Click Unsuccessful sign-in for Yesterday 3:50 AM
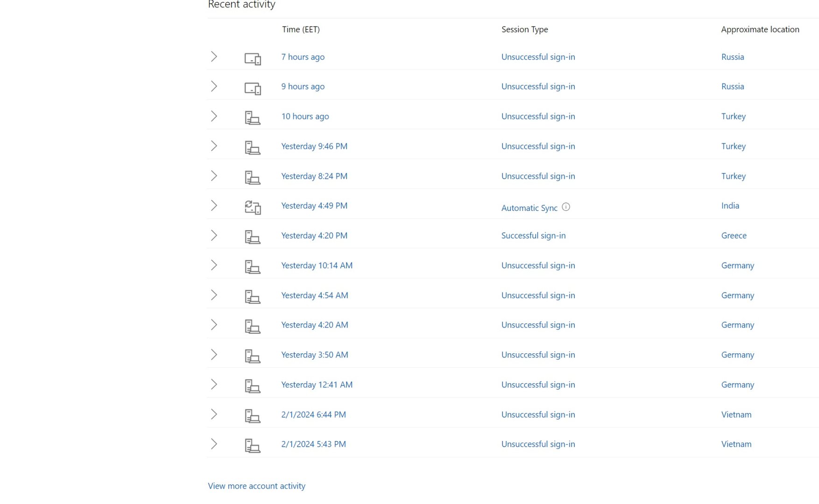Image resolution: width=819 pixels, height=504 pixels. (x=538, y=355)
